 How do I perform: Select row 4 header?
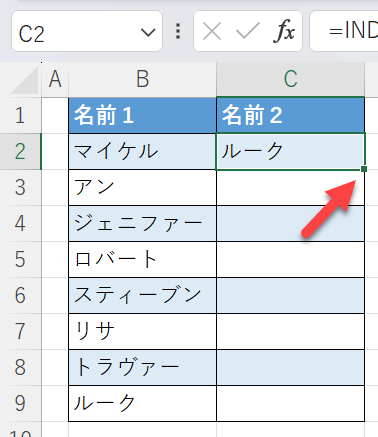point(20,224)
